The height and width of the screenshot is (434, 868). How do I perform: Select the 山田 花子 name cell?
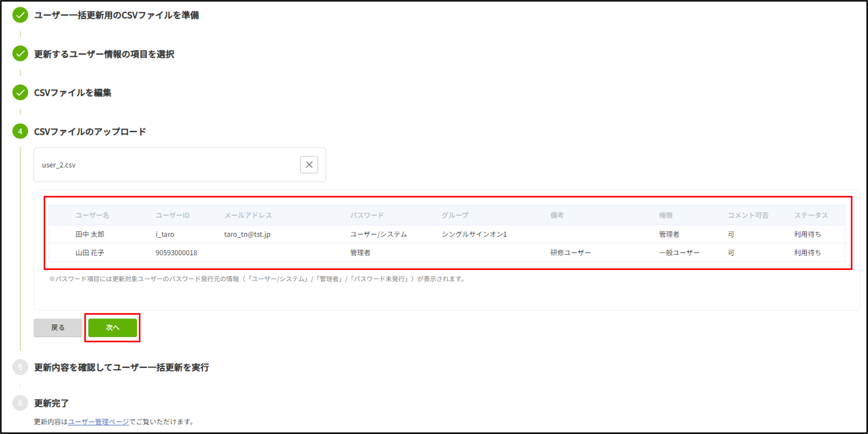[90, 253]
